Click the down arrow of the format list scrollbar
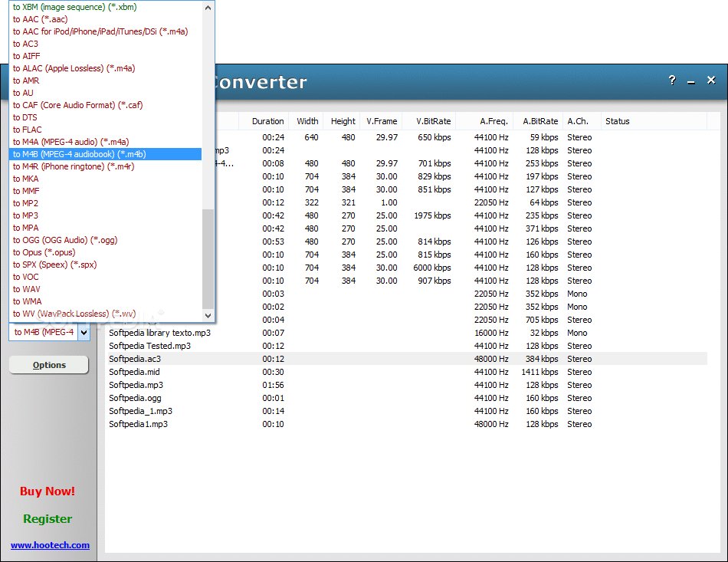 (x=208, y=314)
